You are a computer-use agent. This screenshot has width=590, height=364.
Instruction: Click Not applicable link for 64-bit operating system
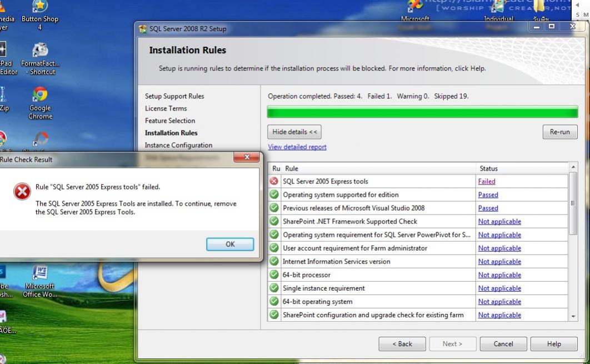[499, 302]
